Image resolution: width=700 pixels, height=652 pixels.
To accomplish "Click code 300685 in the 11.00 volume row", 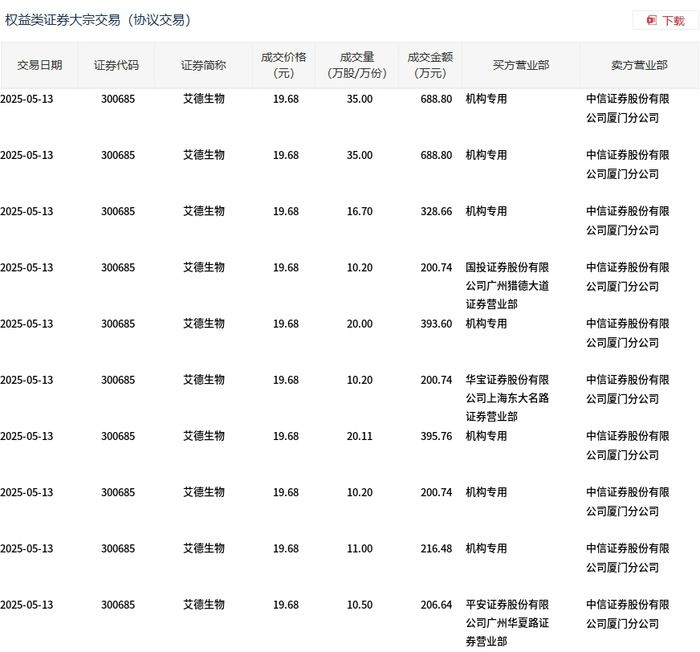I will click(x=118, y=549).
